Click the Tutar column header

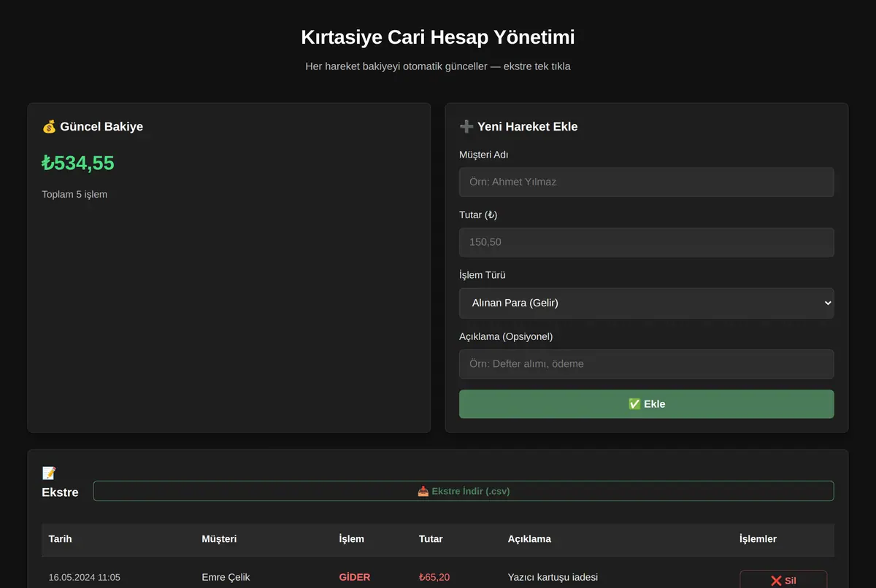point(431,539)
